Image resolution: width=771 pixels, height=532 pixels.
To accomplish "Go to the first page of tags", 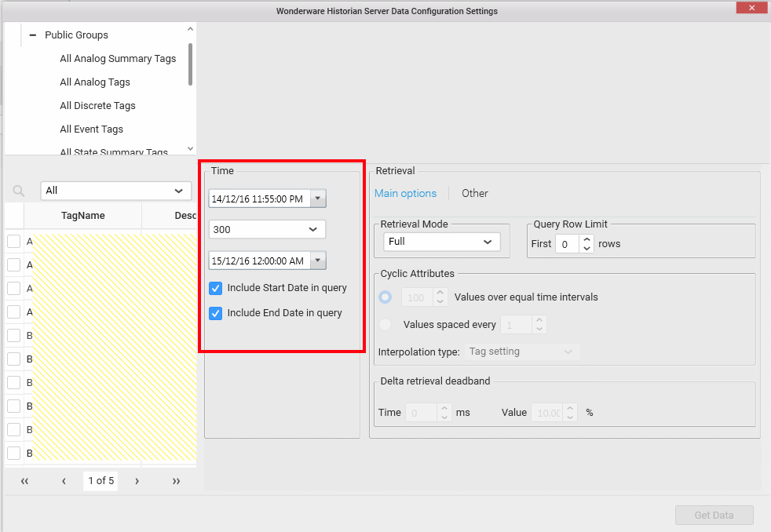I will 24,481.
